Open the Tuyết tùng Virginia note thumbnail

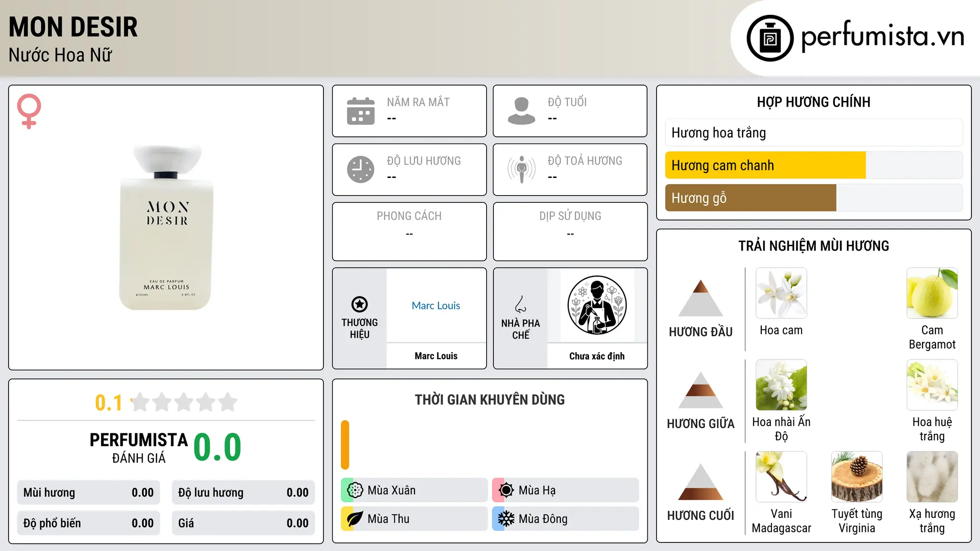pos(857,476)
